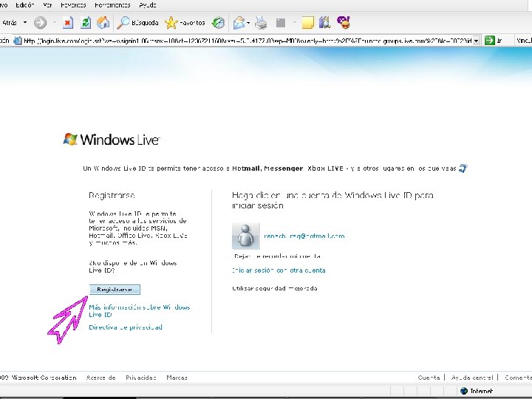Screen dimensions: 532x399
Task: Open the Búsqueda search pane
Action: 137,23
